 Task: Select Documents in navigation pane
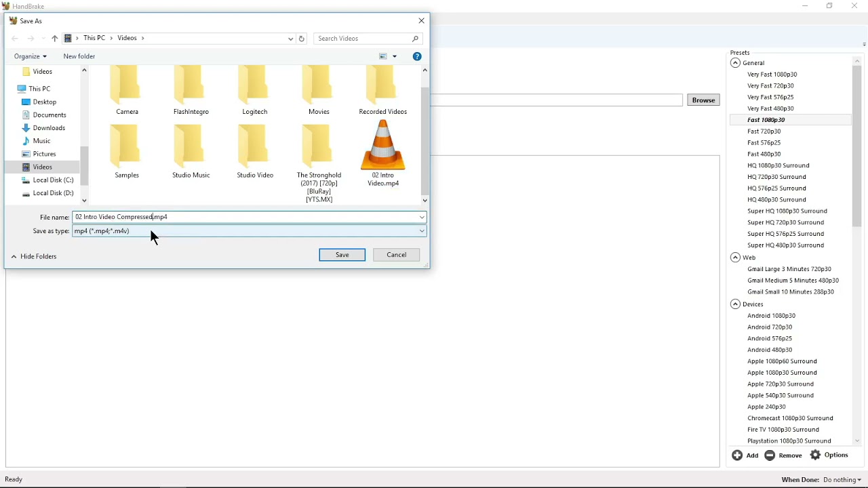(x=44, y=115)
